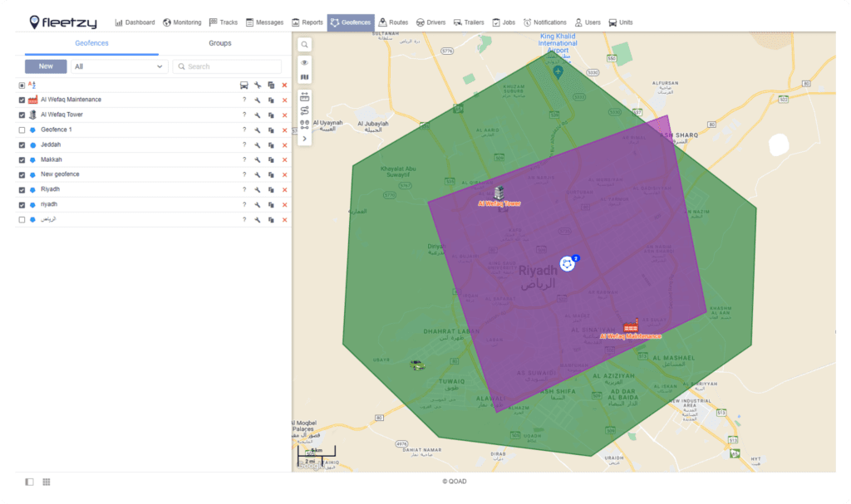Edit Makkah geofence with wrench icon
The image size is (851, 504).
[258, 160]
